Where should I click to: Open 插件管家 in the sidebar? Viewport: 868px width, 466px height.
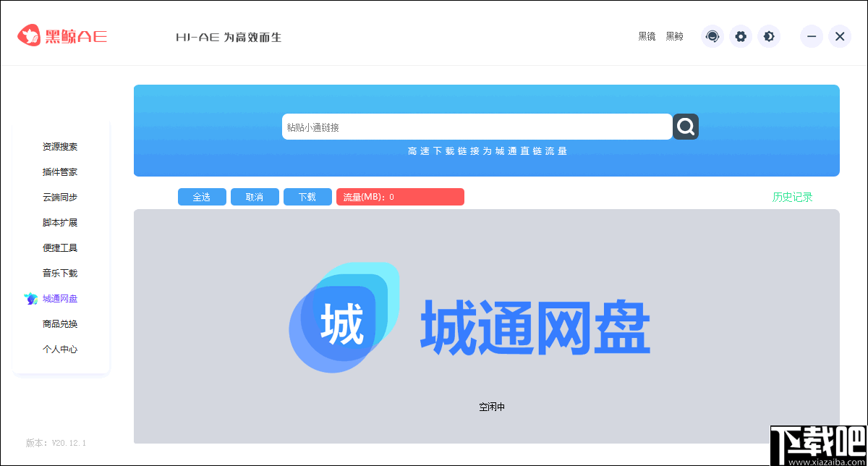click(60, 171)
